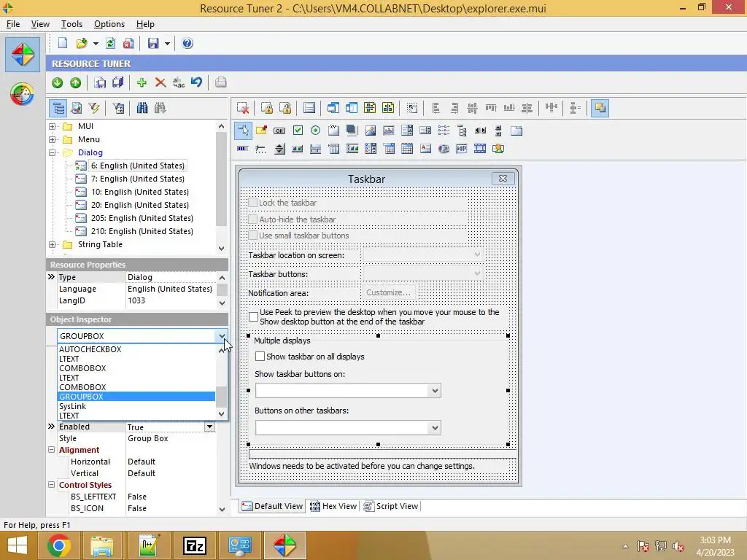Click the red X delete icon
This screenshot has width=747, height=560.
coord(160,83)
